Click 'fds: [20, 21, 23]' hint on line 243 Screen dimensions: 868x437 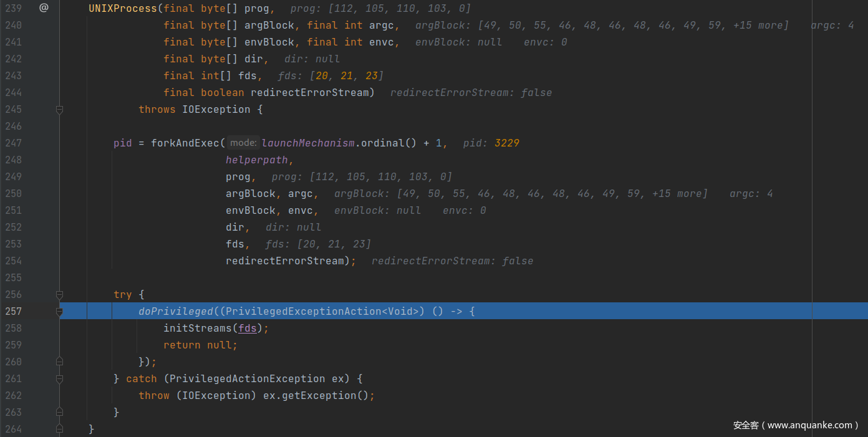click(x=331, y=76)
